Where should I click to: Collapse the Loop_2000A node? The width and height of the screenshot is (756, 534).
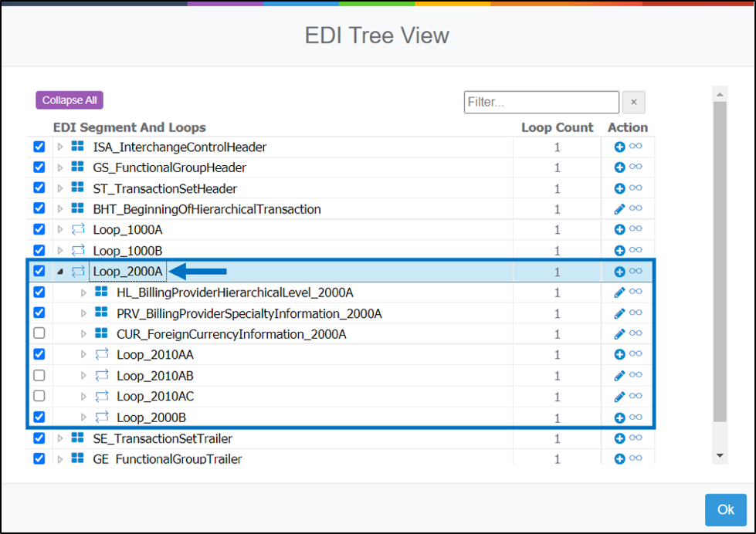pos(59,272)
